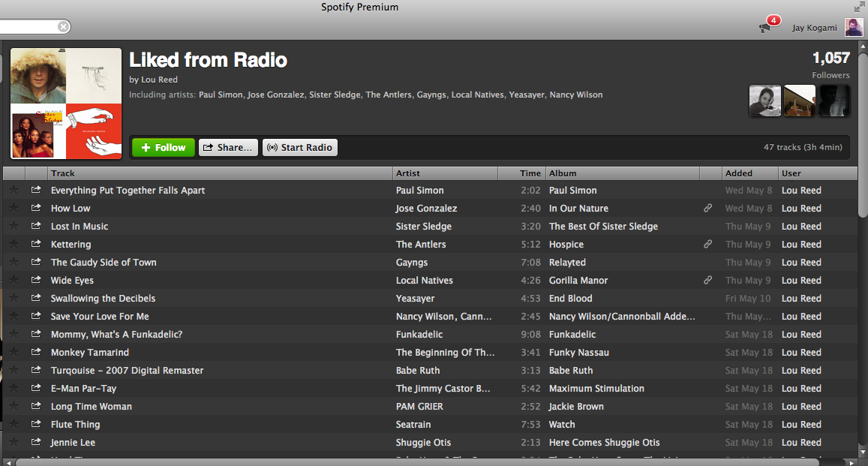Viewport: 868px width, 466px height.
Task: Open notifications megaphone with 4 badge
Action: tap(769, 25)
